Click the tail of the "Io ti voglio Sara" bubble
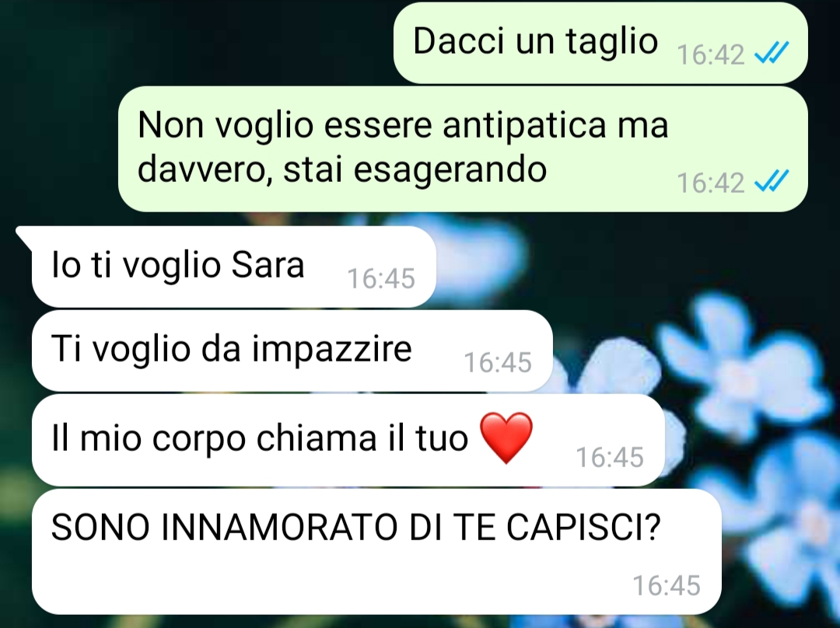The height and width of the screenshot is (628, 840). tap(23, 235)
